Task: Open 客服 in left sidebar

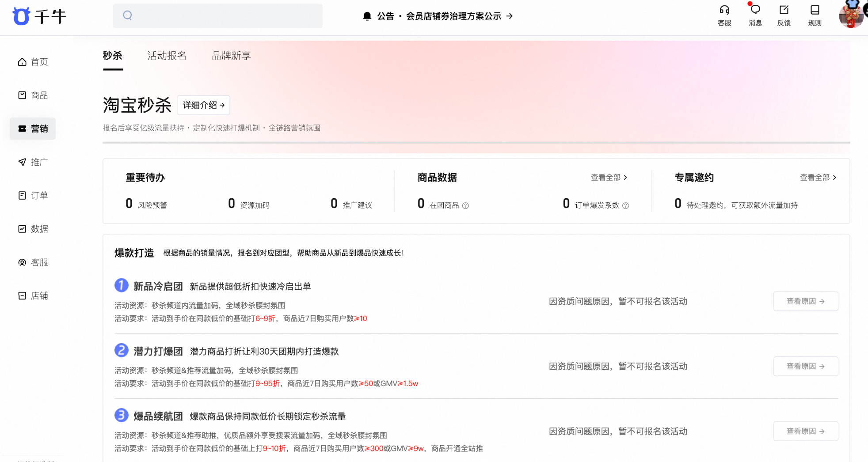Action: 33,262
